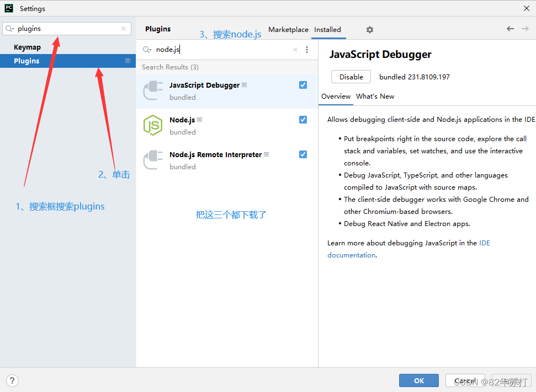
Task: Disable the JavaScript Debugger plugin
Action: pyautogui.click(x=351, y=77)
